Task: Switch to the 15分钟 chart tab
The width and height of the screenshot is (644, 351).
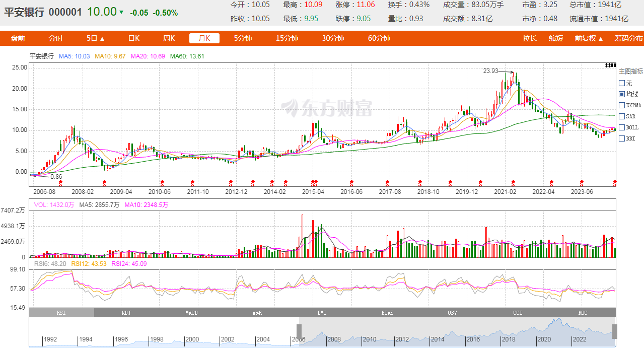Action: click(287, 38)
